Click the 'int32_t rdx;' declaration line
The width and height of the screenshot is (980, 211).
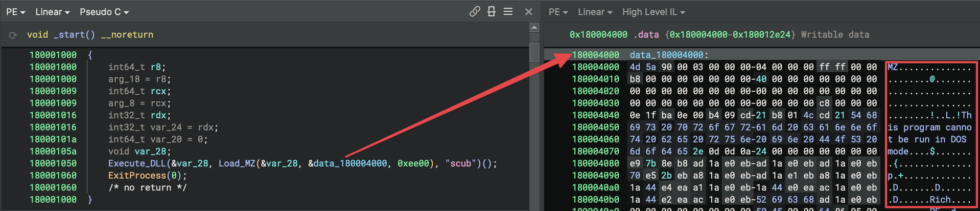pyautogui.click(x=139, y=115)
